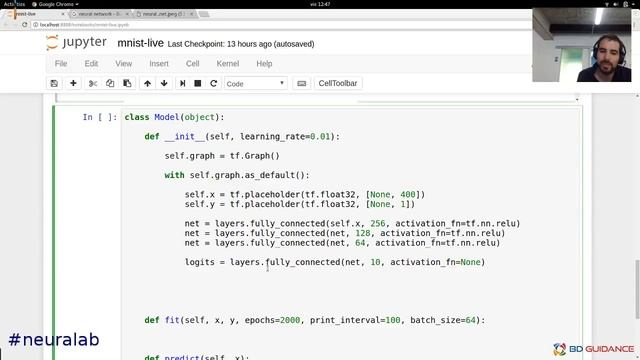Screen dimensions: 640x360
Task: Click the Jupyter logo
Action: pyautogui.click(x=76, y=42)
